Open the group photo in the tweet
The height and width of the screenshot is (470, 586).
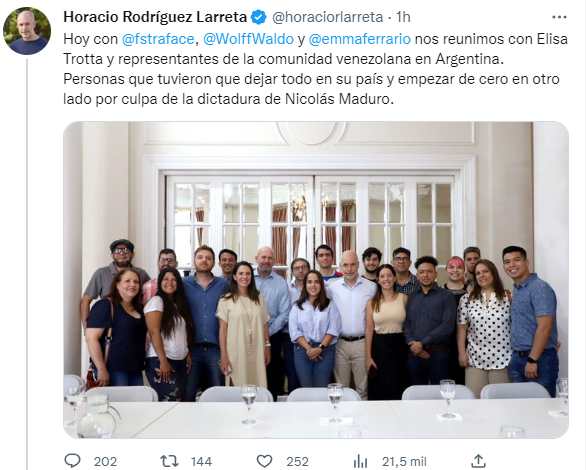316,280
